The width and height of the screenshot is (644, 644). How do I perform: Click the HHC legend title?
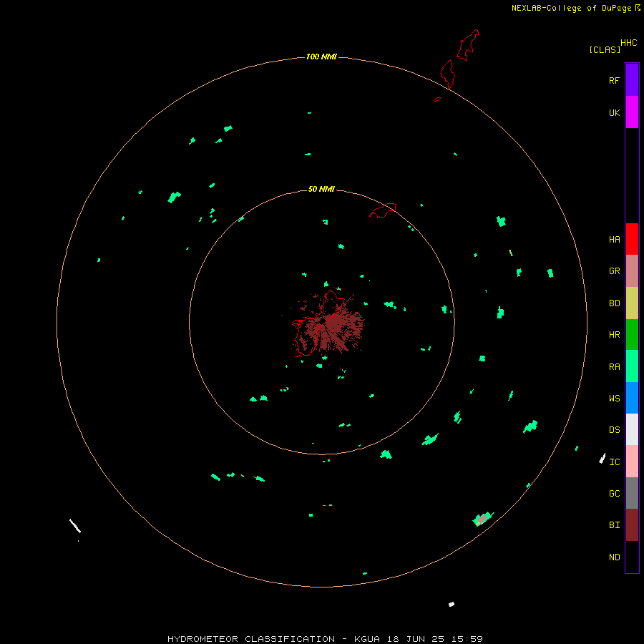pyautogui.click(x=628, y=43)
